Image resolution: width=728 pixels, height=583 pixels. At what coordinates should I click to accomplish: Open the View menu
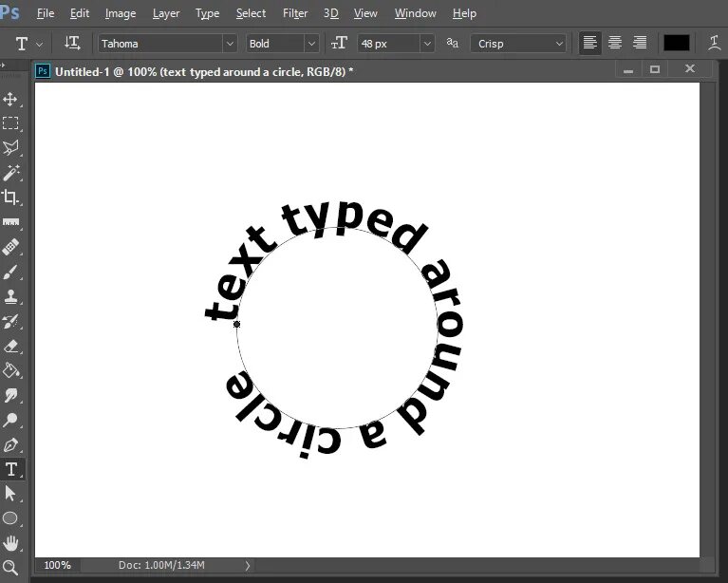pyautogui.click(x=365, y=13)
